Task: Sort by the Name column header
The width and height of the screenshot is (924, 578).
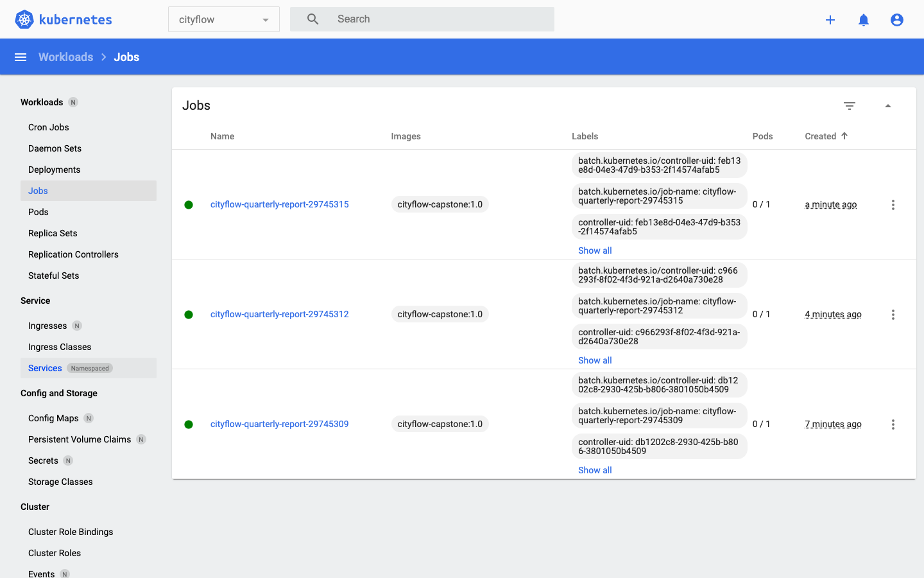Action: [222, 136]
